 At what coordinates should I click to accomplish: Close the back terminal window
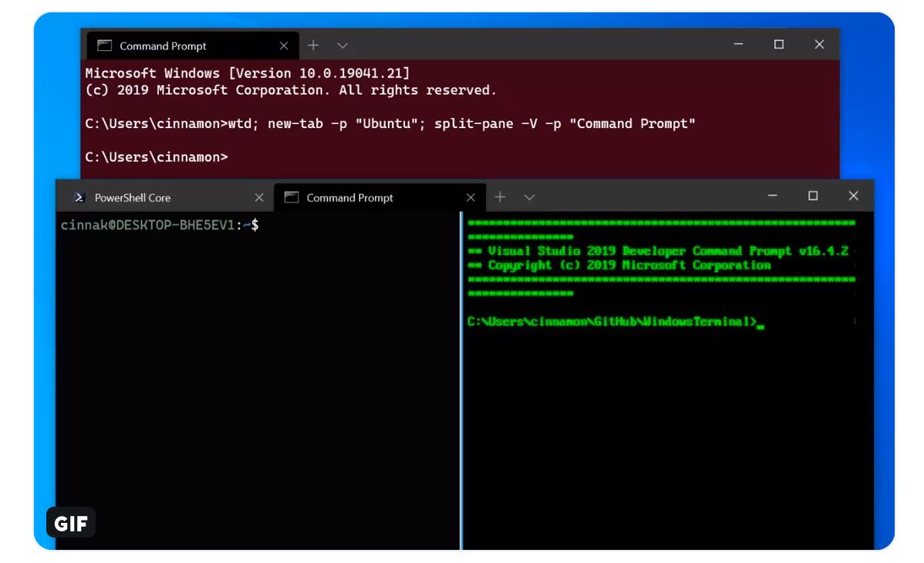pyautogui.click(x=820, y=44)
